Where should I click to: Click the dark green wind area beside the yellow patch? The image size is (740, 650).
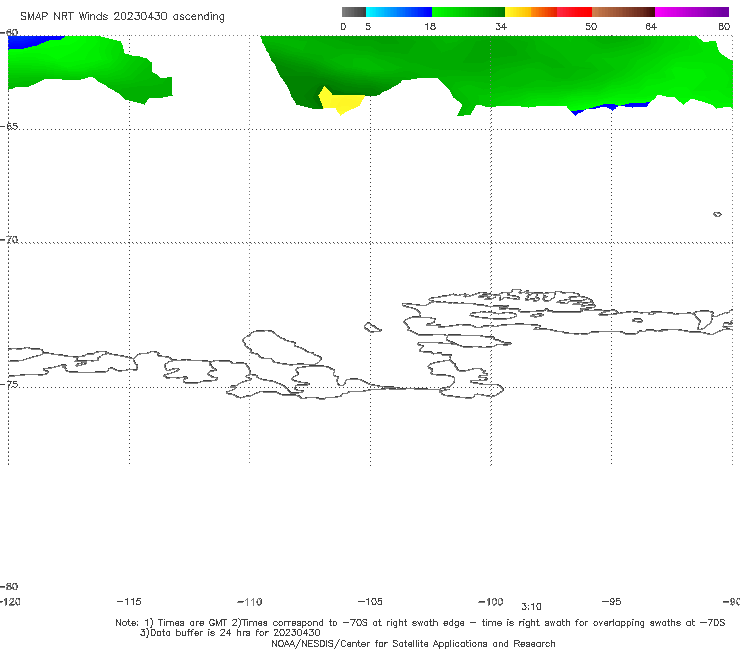point(304,92)
